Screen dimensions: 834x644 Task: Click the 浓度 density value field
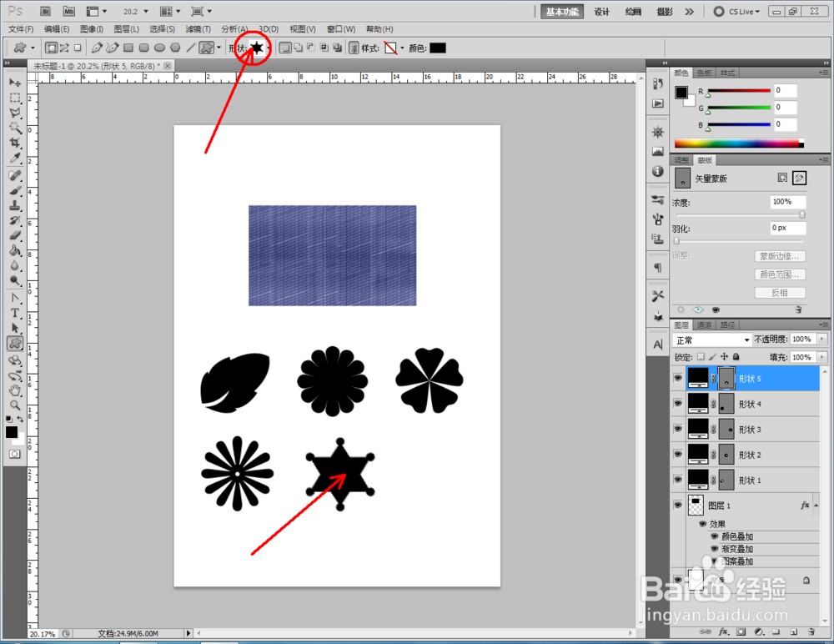788,202
